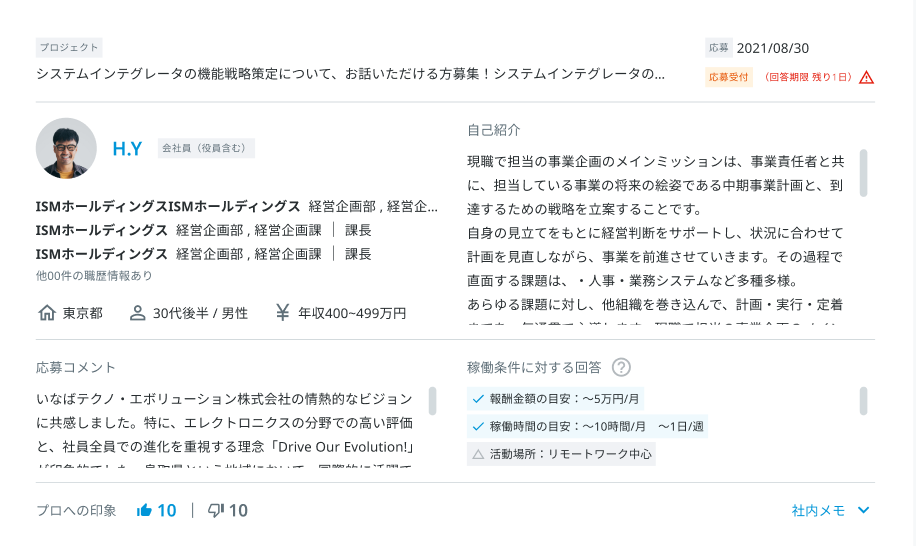Screen dimensions: 916x546
Task: Click the 稼働条件 panel scrollbar
Action: pos(863,401)
